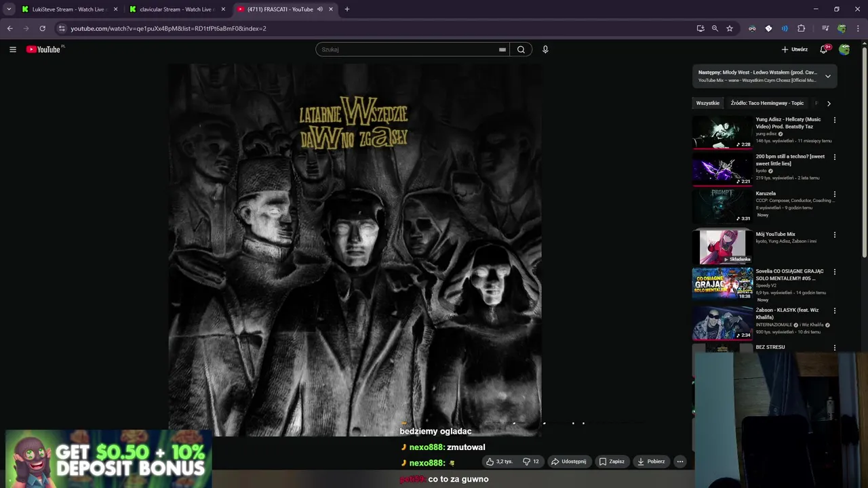Open more actions ellipsis below video
868x488 pixels.
click(x=680, y=462)
